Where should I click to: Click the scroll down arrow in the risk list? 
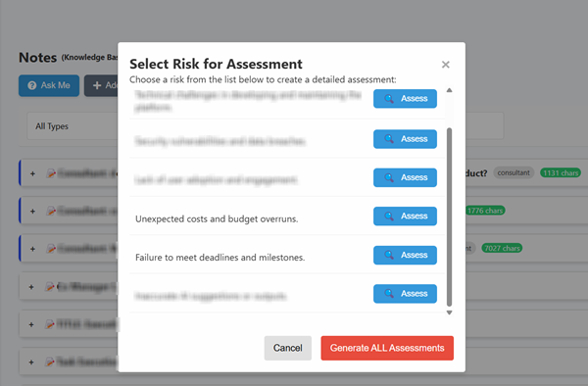449,313
